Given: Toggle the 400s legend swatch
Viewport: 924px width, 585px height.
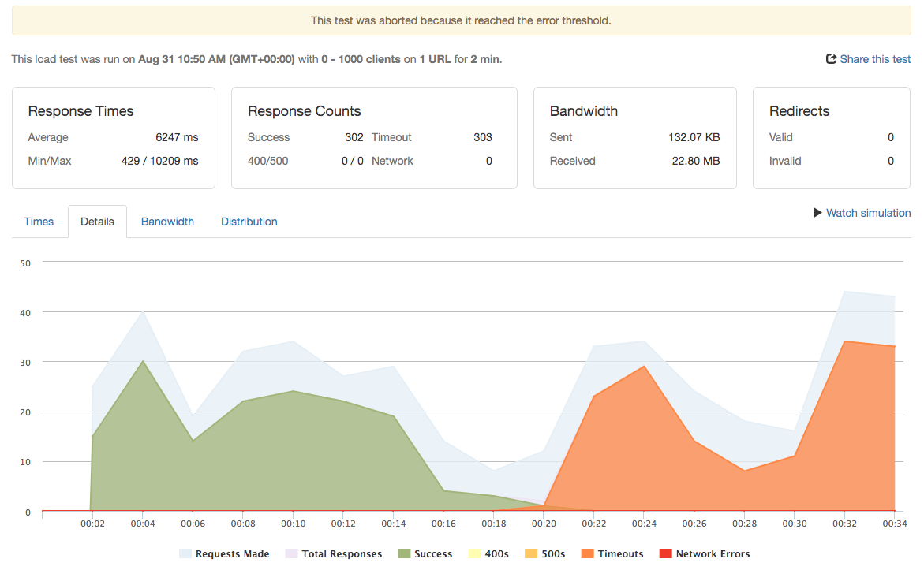Looking at the screenshot, I should tap(474, 553).
